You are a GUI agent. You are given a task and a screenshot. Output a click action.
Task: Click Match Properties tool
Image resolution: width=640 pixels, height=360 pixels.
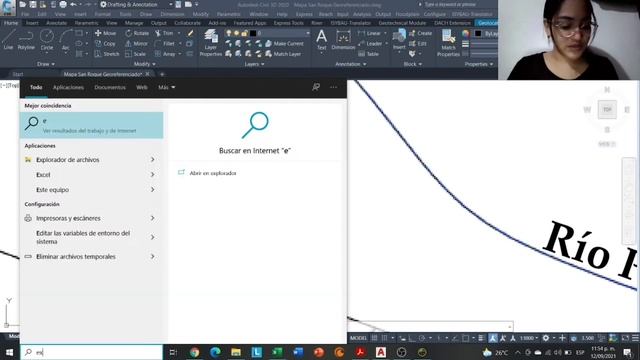448,43
